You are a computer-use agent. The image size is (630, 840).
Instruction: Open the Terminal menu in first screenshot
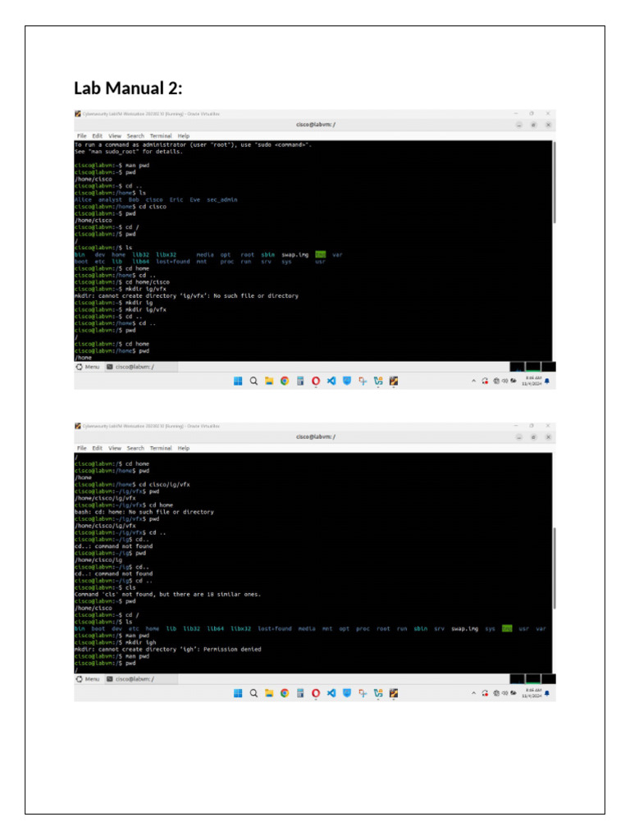tap(161, 136)
